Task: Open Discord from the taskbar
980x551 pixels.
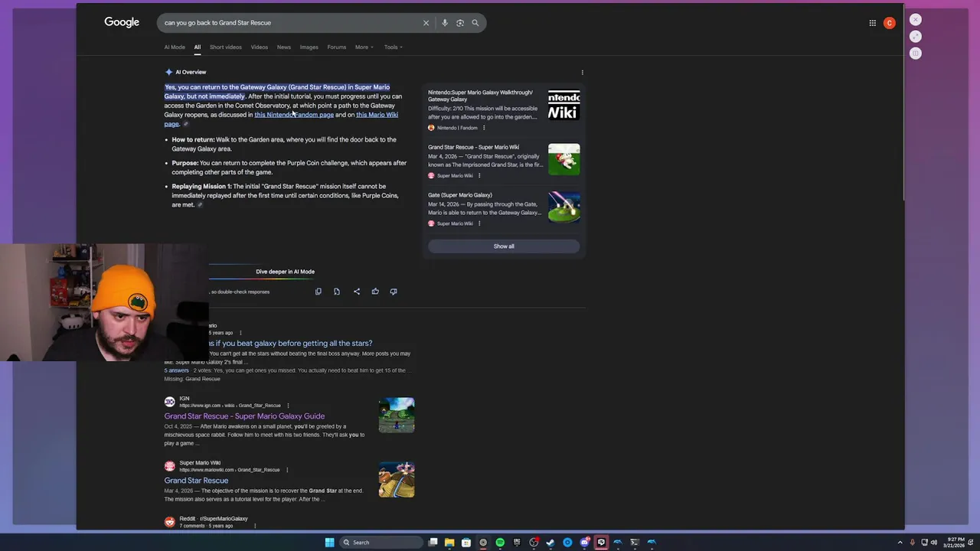Action: 584,543
